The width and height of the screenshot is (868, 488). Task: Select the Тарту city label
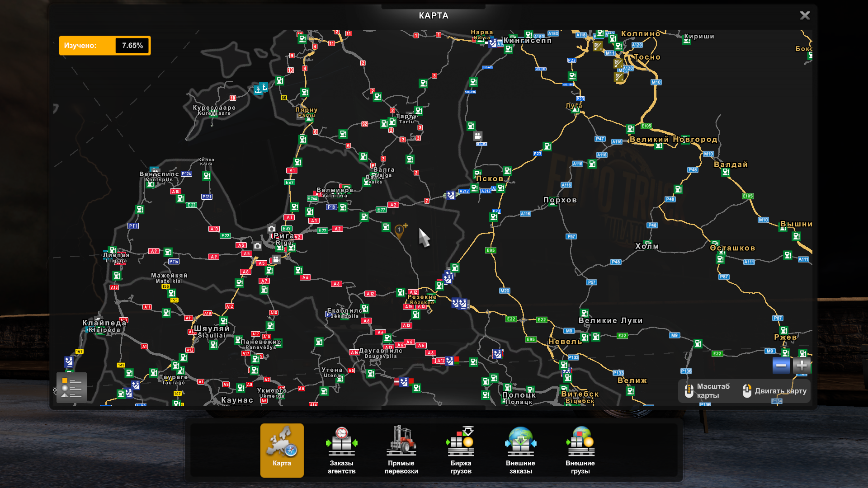tap(406, 116)
